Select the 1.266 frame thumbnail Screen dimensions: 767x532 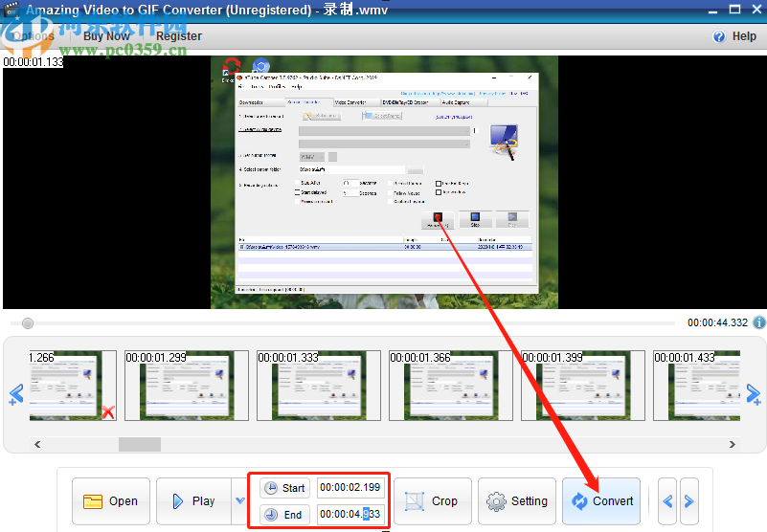coord(73,386)
